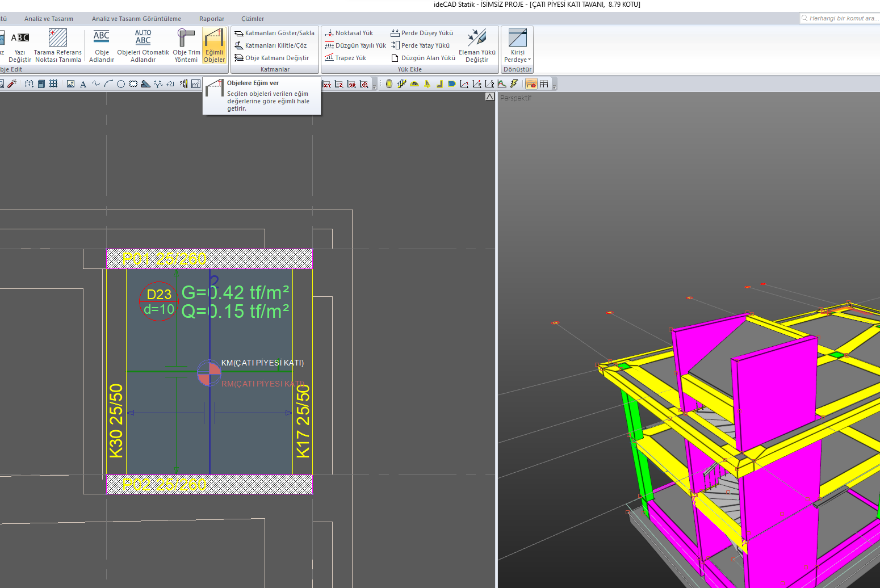The height and width of the screenshot is (588, 880).
Task: Click the yellow stairs icon
Action: click(402, 84)
